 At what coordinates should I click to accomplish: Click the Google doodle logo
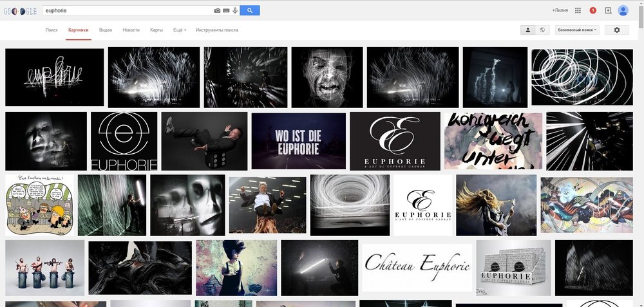20,11
